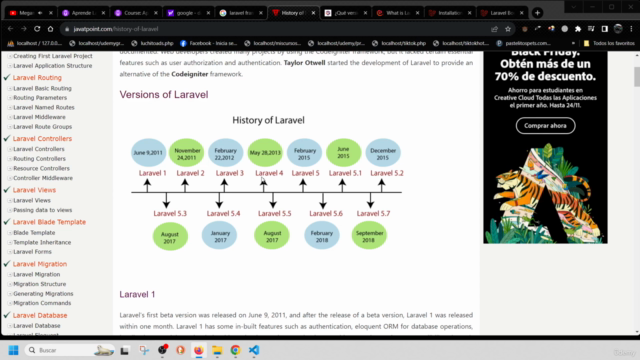Open a new browser tab
This screenshot has height=360, width=640.
point(538,13)
